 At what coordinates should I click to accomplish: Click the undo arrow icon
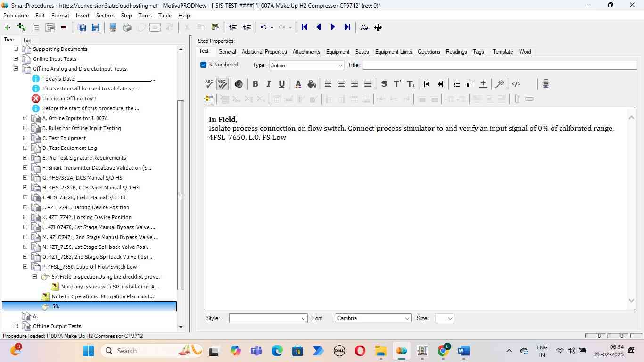point(264,27)
